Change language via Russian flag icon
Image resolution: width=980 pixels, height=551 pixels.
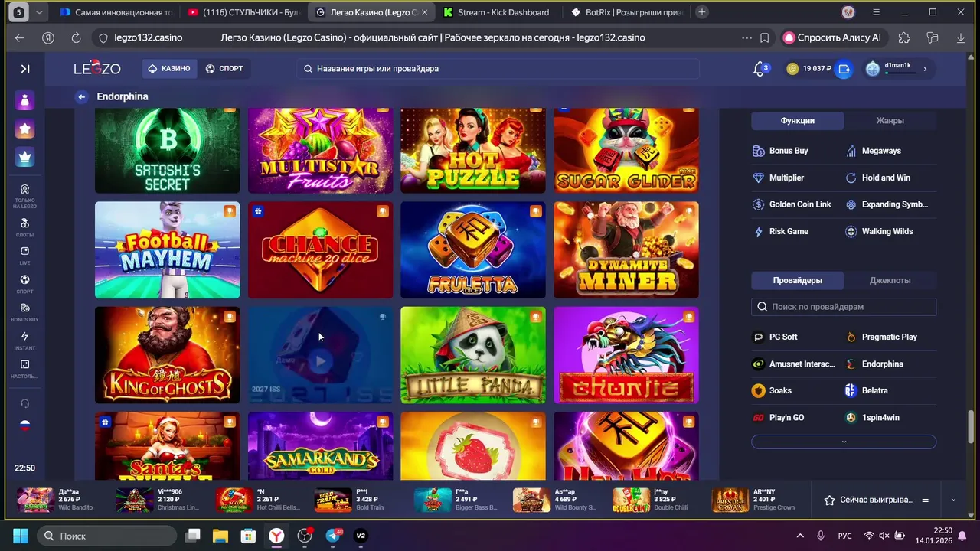[x=25, y=425]
